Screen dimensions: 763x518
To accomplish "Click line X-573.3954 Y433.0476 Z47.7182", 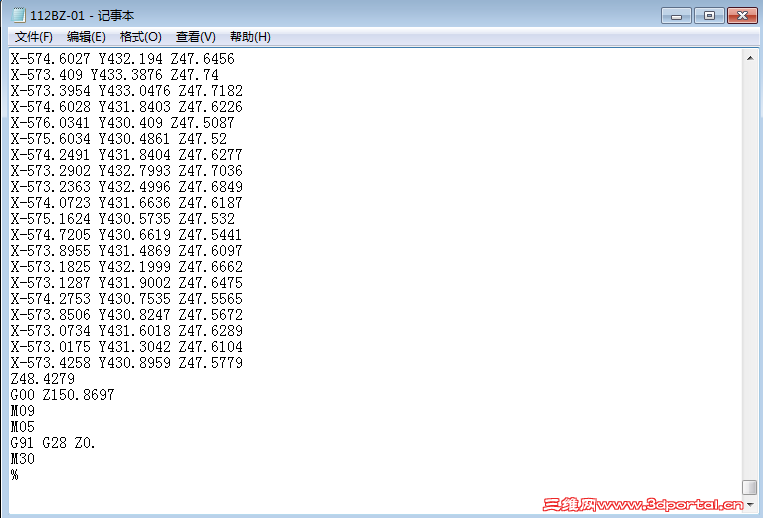I will tap(127, 91).
